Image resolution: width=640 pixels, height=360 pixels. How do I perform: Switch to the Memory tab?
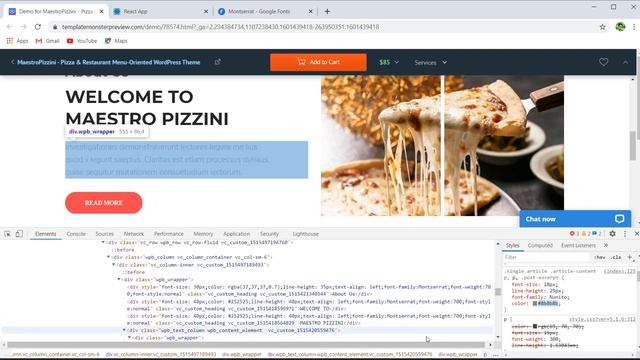pos(203,234)
